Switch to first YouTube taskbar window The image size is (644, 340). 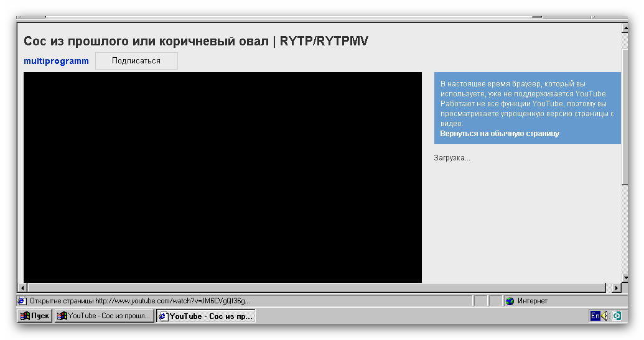(105, 316)
